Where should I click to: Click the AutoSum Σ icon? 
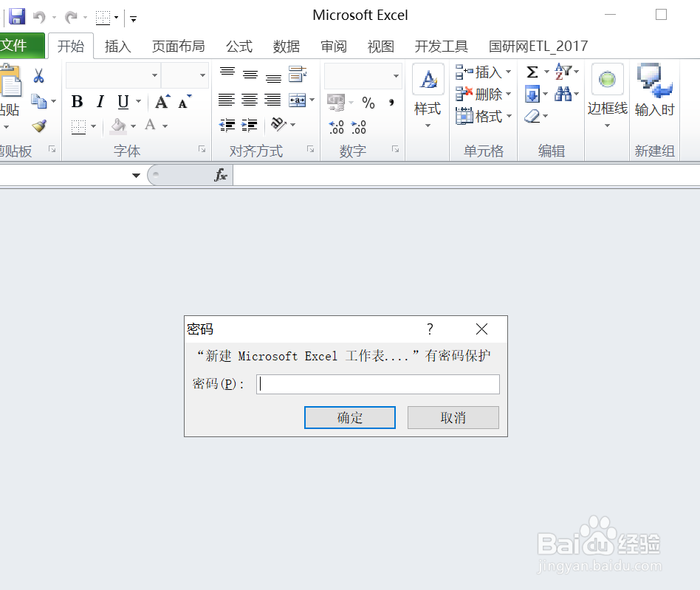coord(534,72)
